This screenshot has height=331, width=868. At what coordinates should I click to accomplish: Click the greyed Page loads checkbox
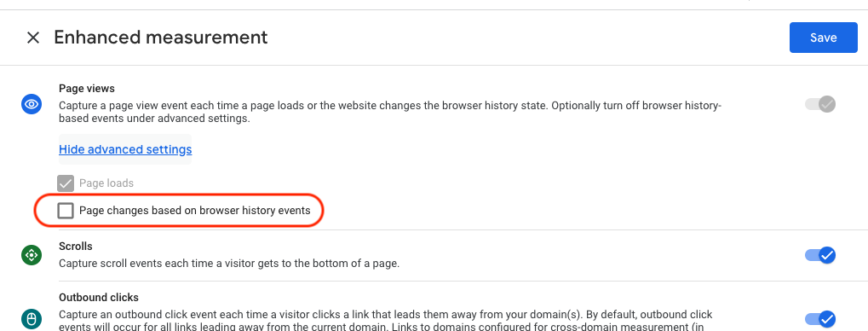(66, 183)
